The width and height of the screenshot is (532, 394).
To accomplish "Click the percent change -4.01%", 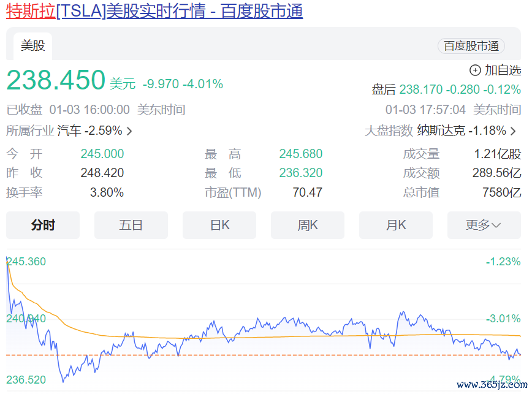I will click(x=203, y=84).
